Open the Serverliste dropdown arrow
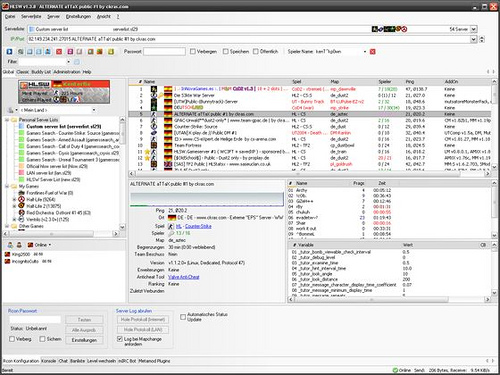The height and width of the screenshot is (375, 500). coord(473,29)
